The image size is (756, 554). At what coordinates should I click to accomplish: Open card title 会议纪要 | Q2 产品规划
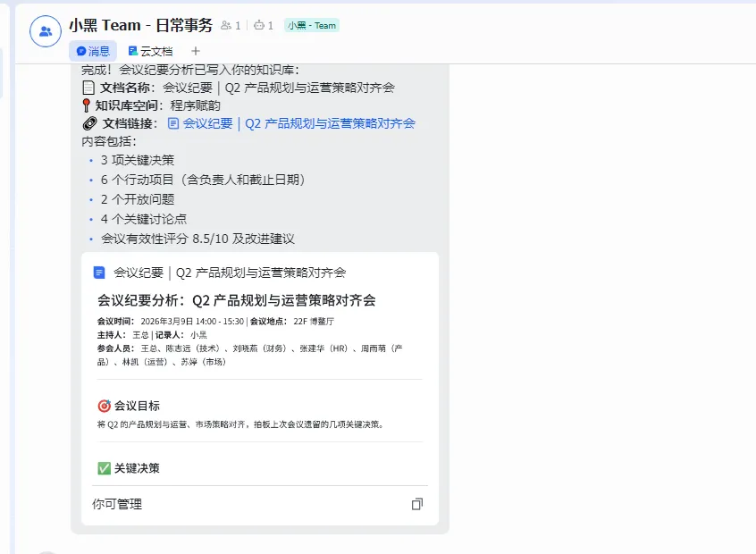click(x=230, y=273)
